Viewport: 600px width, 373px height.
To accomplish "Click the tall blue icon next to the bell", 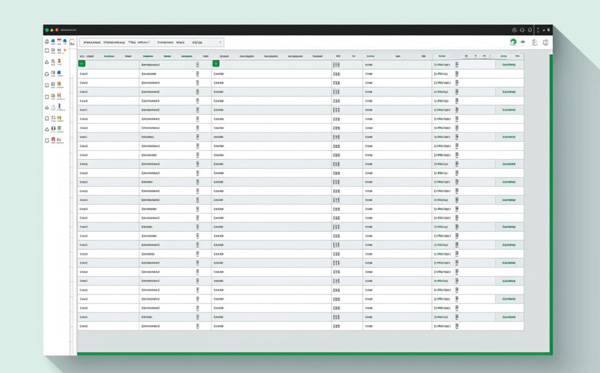I will coord(59,106).
